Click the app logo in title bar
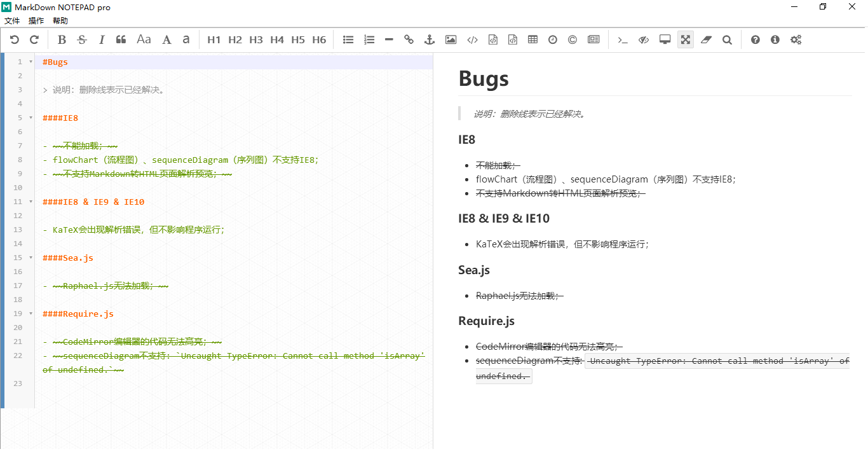 (x=6, y=7)
